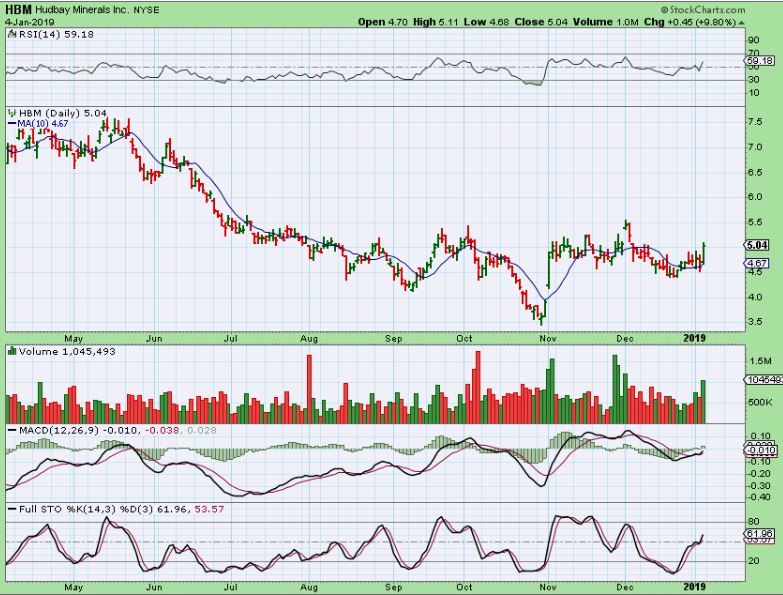The width and height of the screenshot is (783, 595).
Task: Click the Close 5.04 value in header
Action: [541, 22]
